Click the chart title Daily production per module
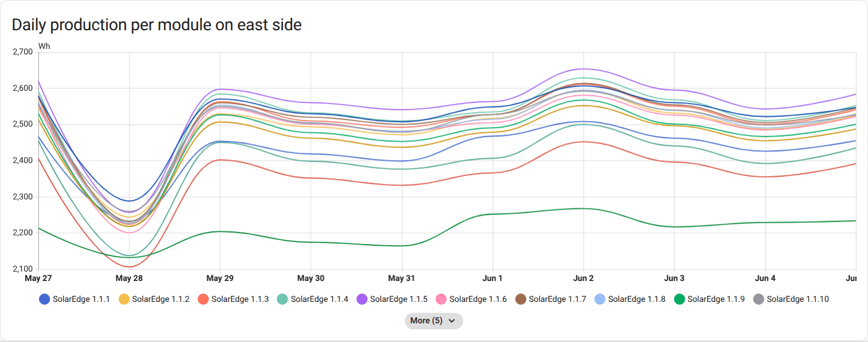 157,25
